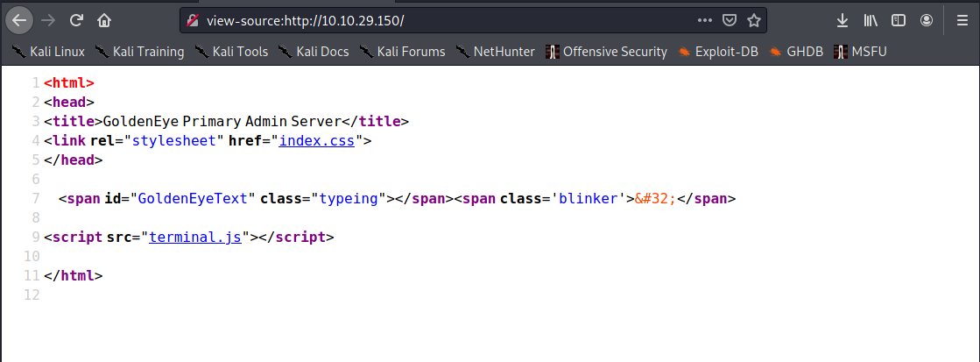This screenshot has height=362, width=980.
Task: Click the "typeing" class value
Action: tap(349, 199)
